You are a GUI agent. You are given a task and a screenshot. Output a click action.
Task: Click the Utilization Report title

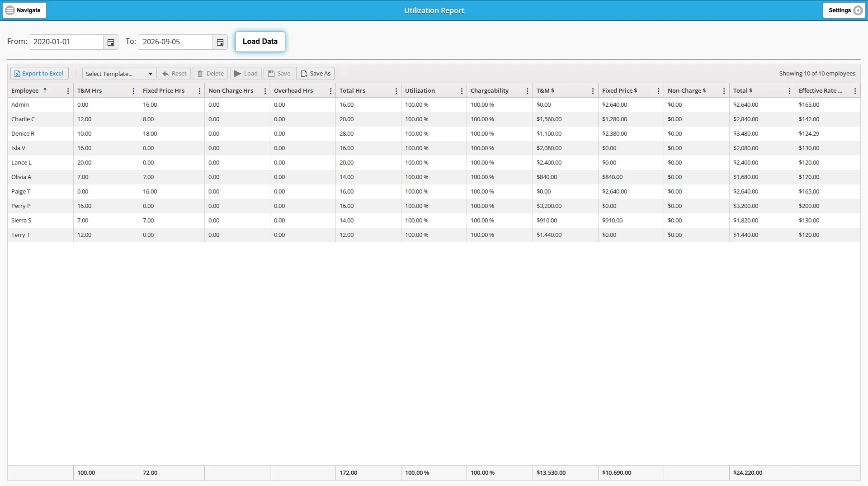434,10
